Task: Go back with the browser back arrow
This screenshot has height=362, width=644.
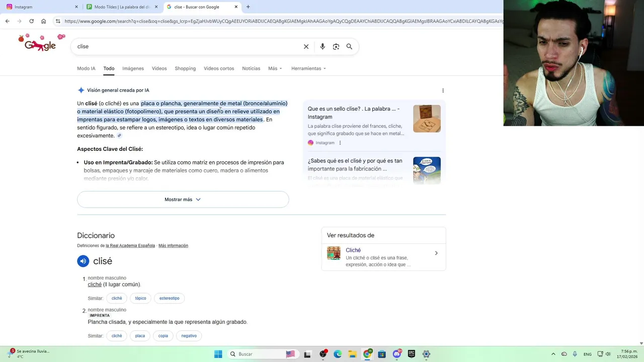Action: pos(7,21)
